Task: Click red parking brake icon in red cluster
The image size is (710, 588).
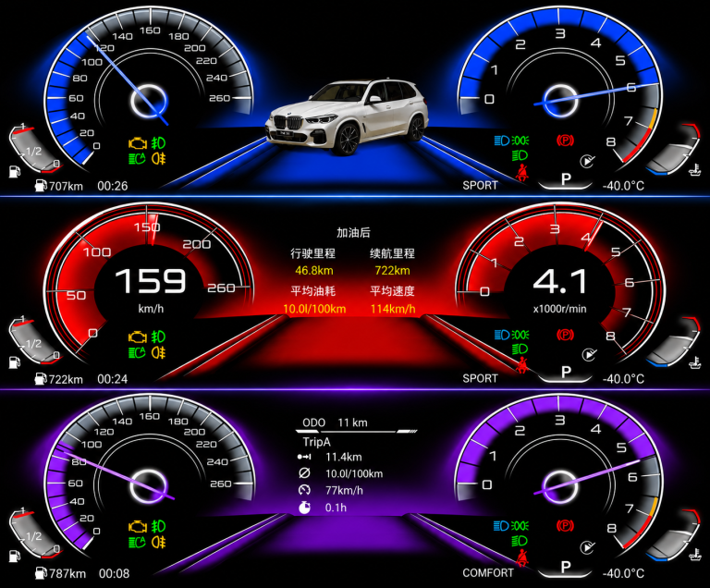Action: pos(565,335)
